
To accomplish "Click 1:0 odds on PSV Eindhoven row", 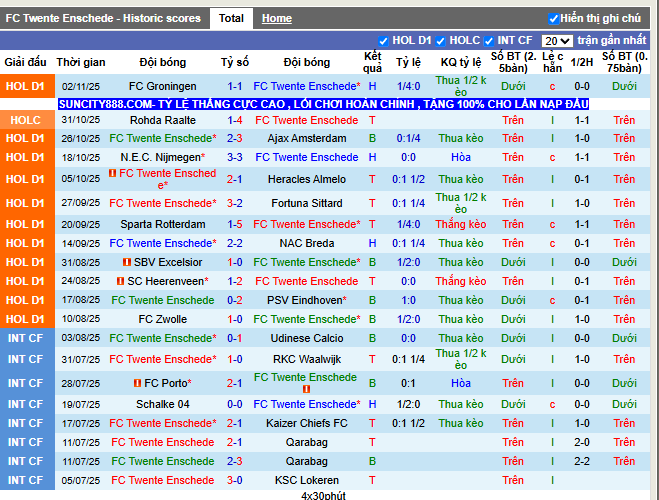I will coord(408,300).
